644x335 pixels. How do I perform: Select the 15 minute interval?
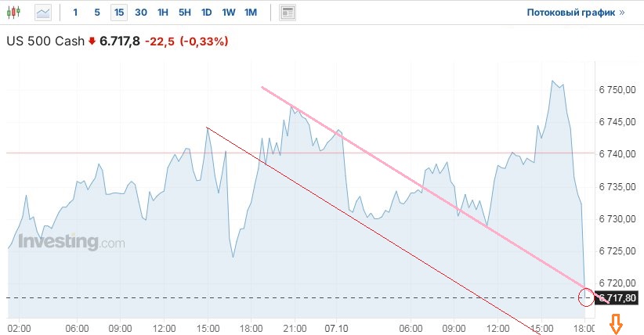(x=118, y=13)
